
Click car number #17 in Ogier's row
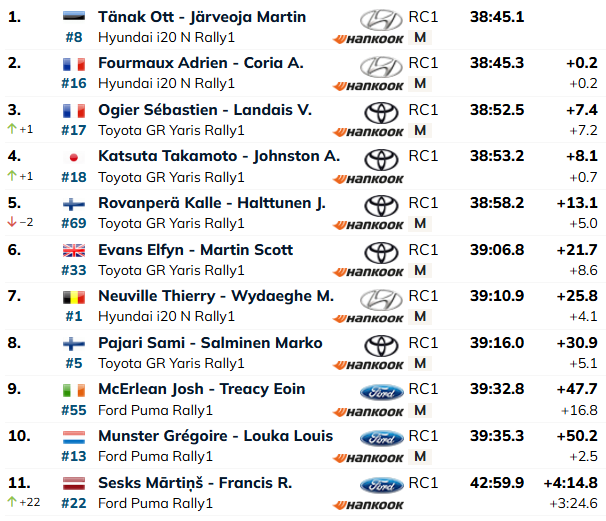click(x=74, y=131)
